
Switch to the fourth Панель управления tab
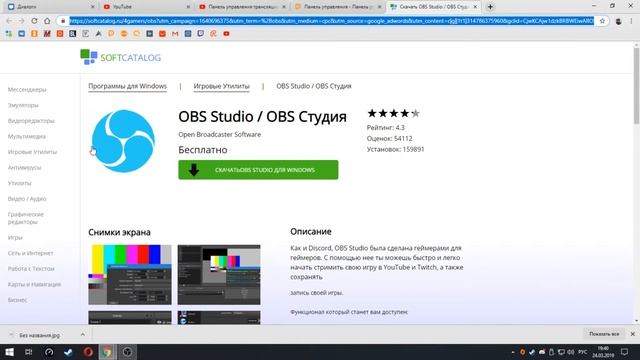[338, 7]
